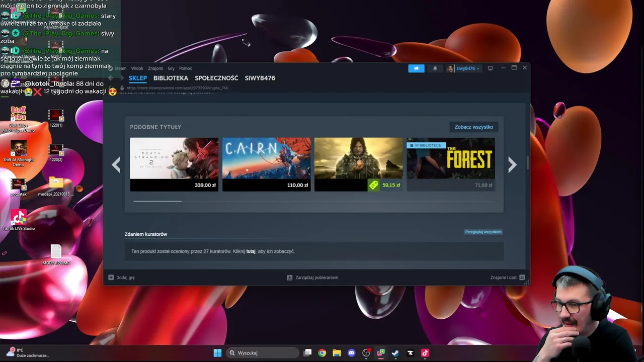The image size is (644, 362).
Task: Expand the siwy8476 account dropdown
Action: 467,68
